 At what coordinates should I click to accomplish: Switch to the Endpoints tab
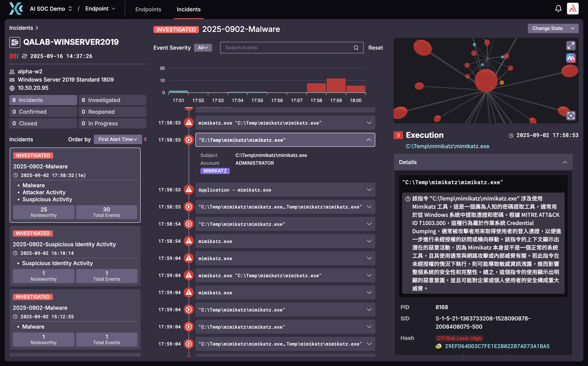[148, 9]
